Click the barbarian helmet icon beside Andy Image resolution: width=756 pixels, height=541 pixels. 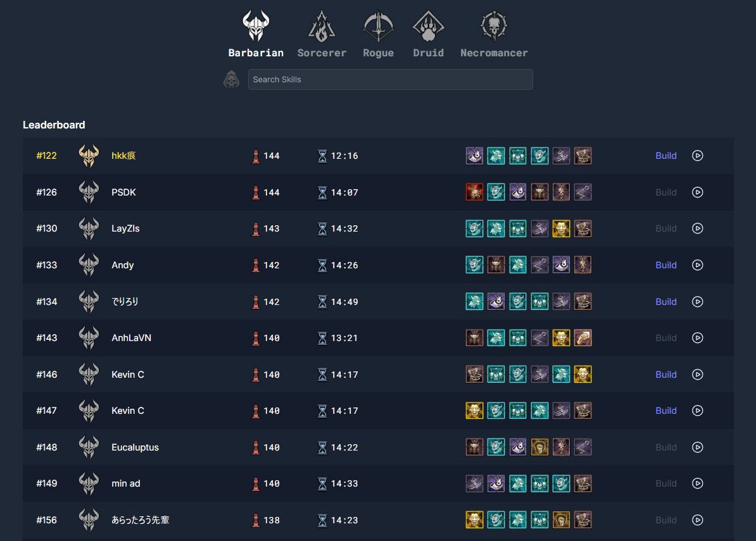tap(89, 265)
